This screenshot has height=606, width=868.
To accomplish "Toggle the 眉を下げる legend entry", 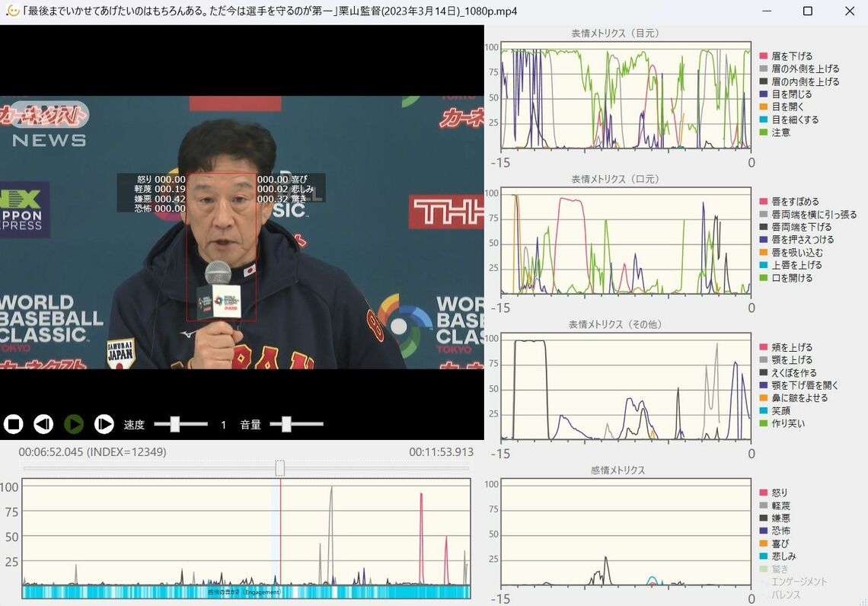I will [x=786, y=56].
